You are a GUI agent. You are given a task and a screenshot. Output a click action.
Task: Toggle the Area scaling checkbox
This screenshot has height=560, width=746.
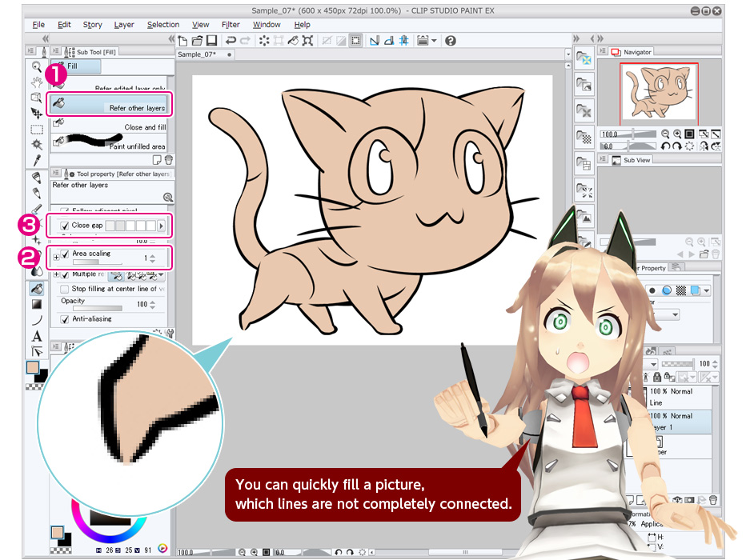point(65,254)
